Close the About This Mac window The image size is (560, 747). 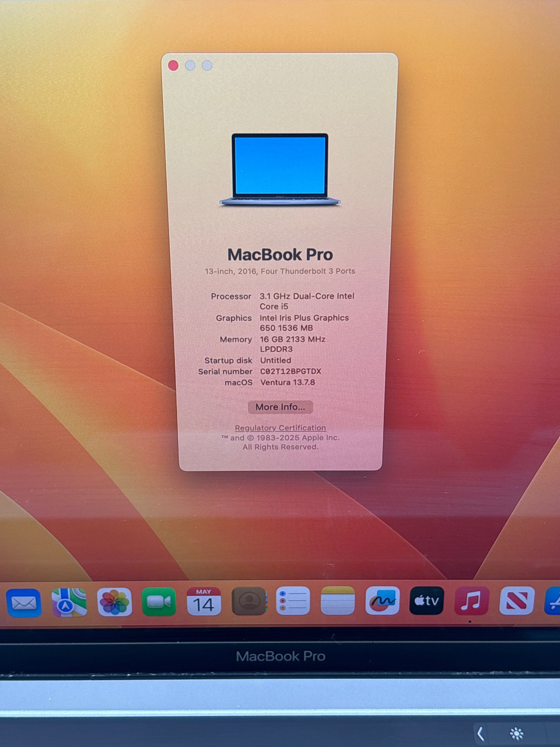tap(173, 66)
